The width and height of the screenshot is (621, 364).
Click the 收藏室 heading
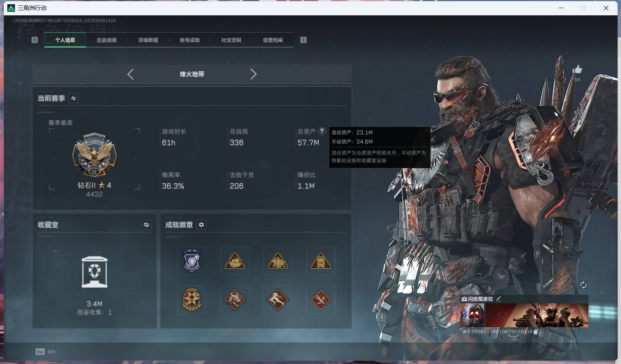click(48, 225)
